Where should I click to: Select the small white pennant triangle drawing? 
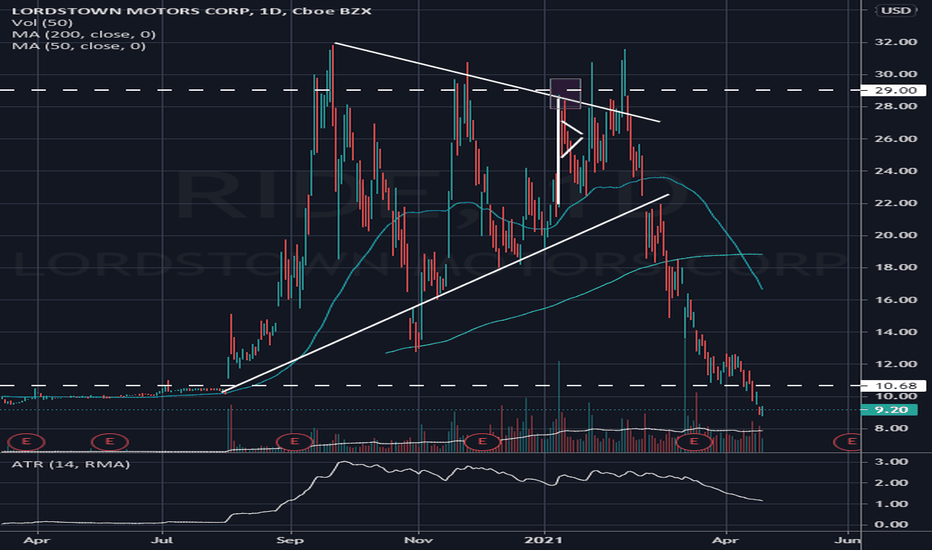tap(572, 139)
